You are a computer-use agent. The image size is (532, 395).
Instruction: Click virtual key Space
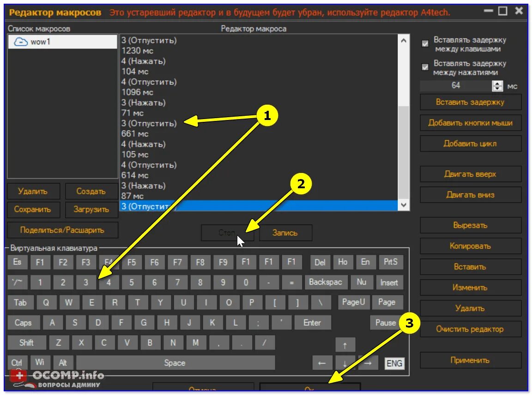point(175,363)
